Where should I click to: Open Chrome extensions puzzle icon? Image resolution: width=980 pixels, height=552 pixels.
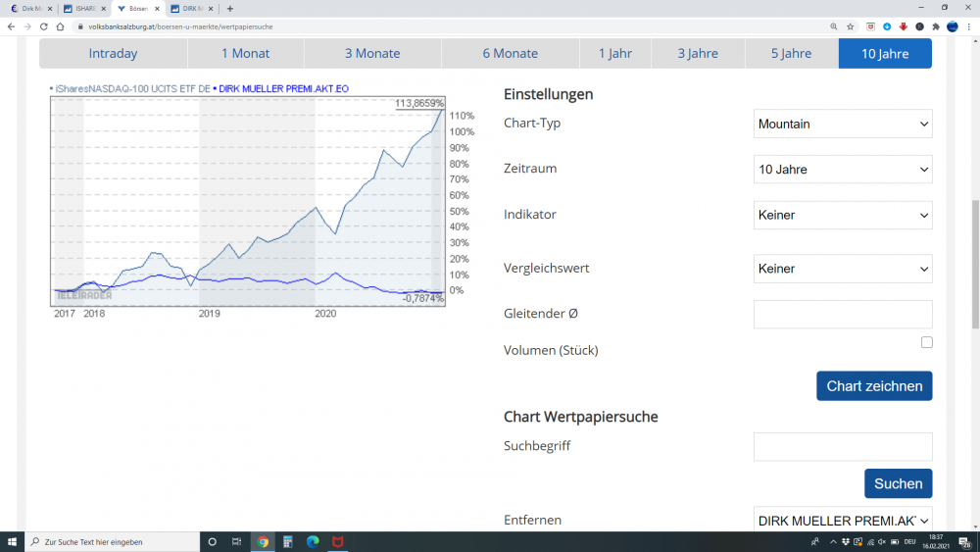click(936, 26)
